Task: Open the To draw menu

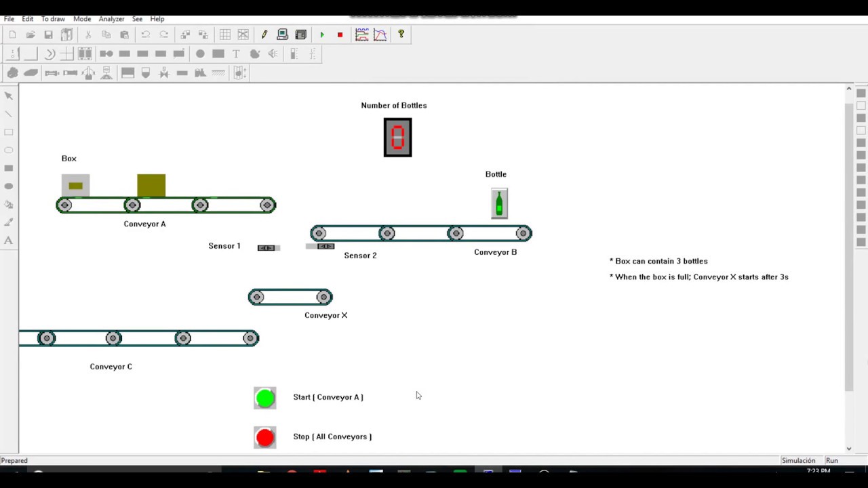Action: point(53,19)
